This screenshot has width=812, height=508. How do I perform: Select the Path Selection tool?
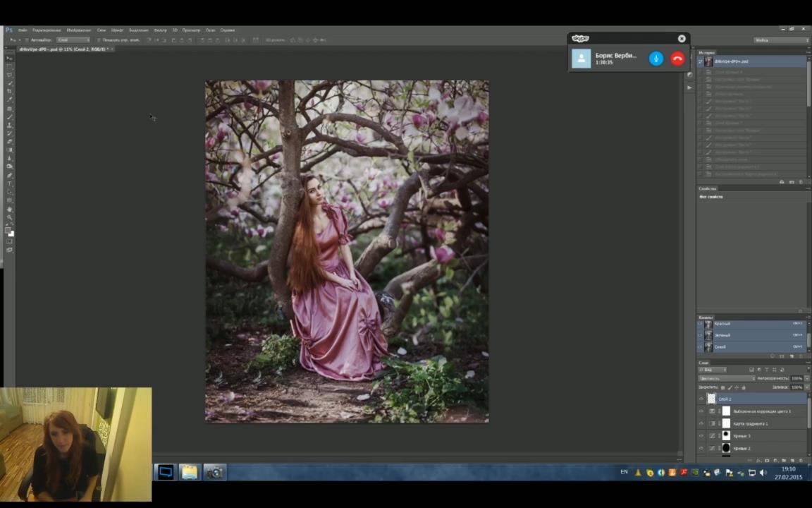coord(9,190)
